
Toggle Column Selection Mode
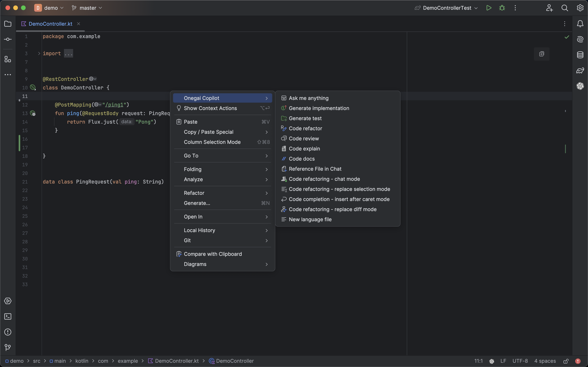[x=223, y=142]
